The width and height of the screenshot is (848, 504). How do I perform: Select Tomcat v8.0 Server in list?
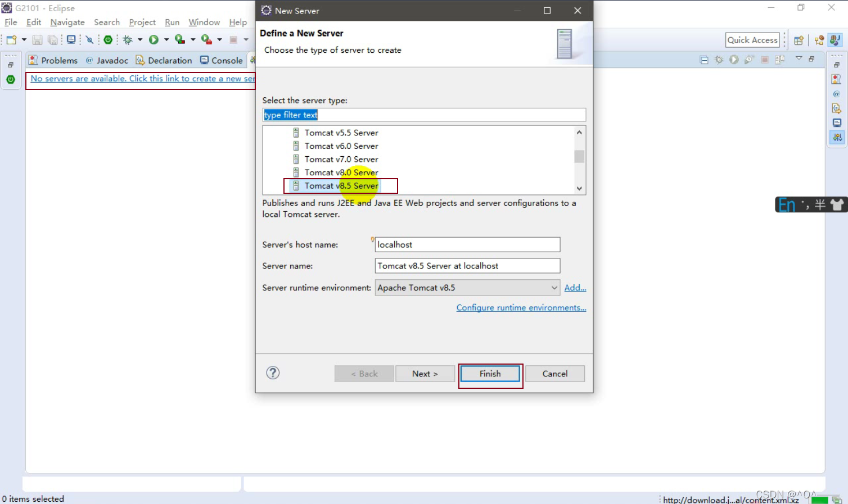click(341, 172)
